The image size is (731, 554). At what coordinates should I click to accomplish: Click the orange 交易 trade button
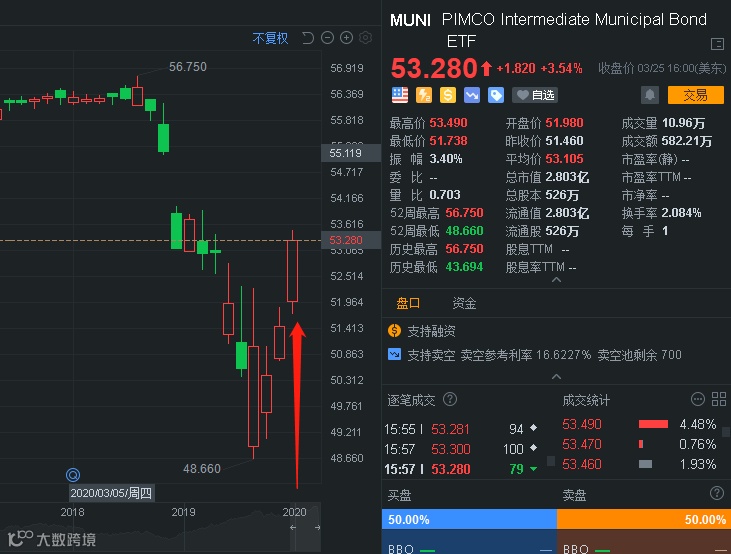click(696, 95)
